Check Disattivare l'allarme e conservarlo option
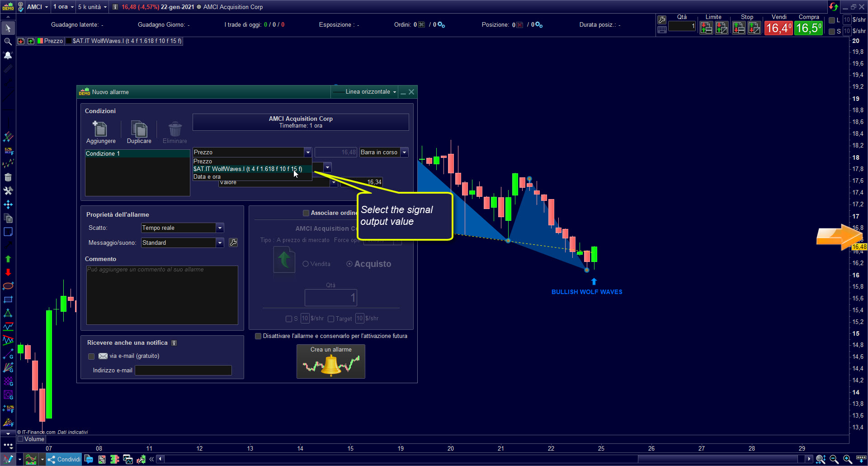Image resolution: width=868 pixels, height=466 pixels. pyautogui.click(x=258, y=336)
